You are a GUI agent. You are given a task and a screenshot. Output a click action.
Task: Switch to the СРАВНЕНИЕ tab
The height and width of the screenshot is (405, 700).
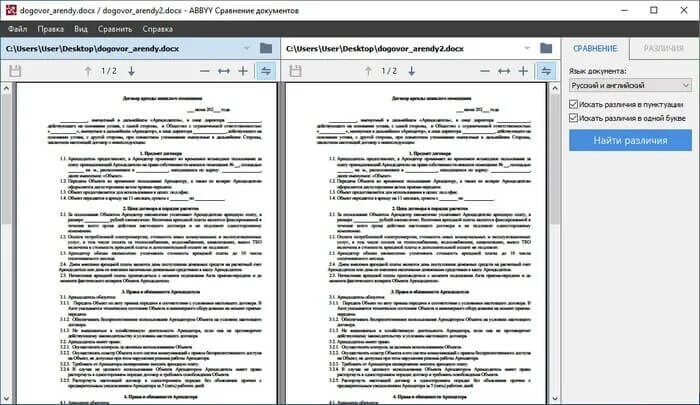[595, 49]
